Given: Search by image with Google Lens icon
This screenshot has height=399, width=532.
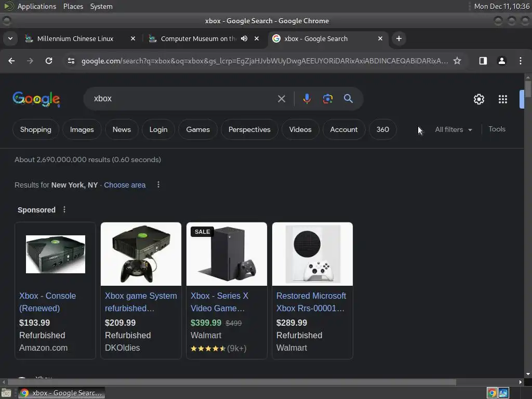Looking at the screenshot, I should tap(328, 99).
